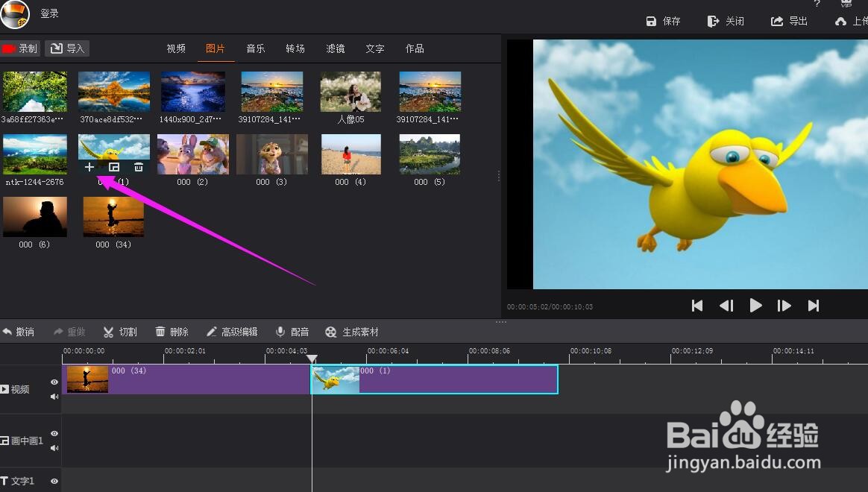868x492 pixels.
Task: Select thumbnail 370ace8df532
Action: pos(114,91)
